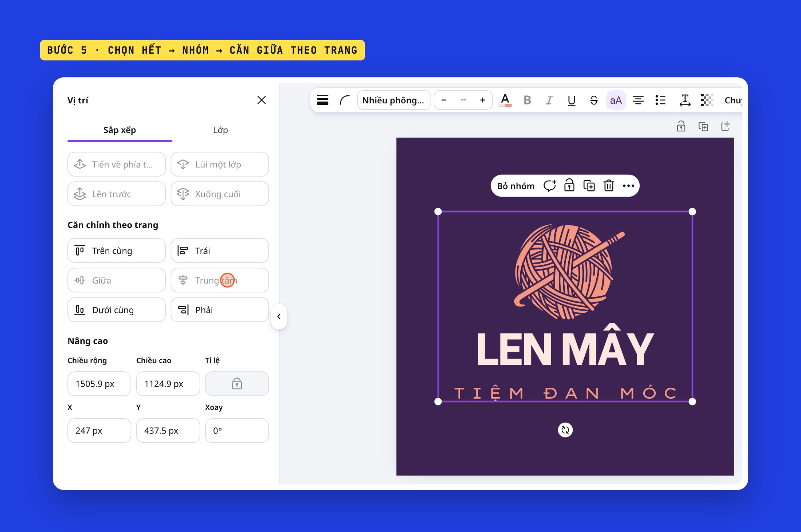The width and height of the screenshot is (801, 532).
Task: Edit the Xoay rotation field
Action: click(237, 431)
